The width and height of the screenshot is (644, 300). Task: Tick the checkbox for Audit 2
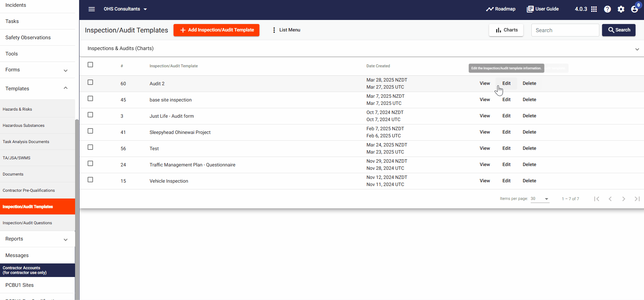click(x=90, y=82)
